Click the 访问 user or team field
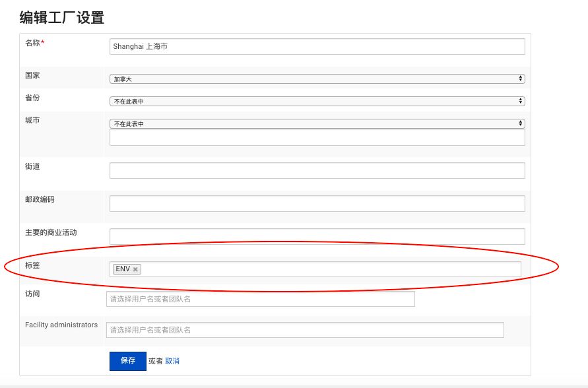The height and width of the screenshot is (388, 588). 260,299
